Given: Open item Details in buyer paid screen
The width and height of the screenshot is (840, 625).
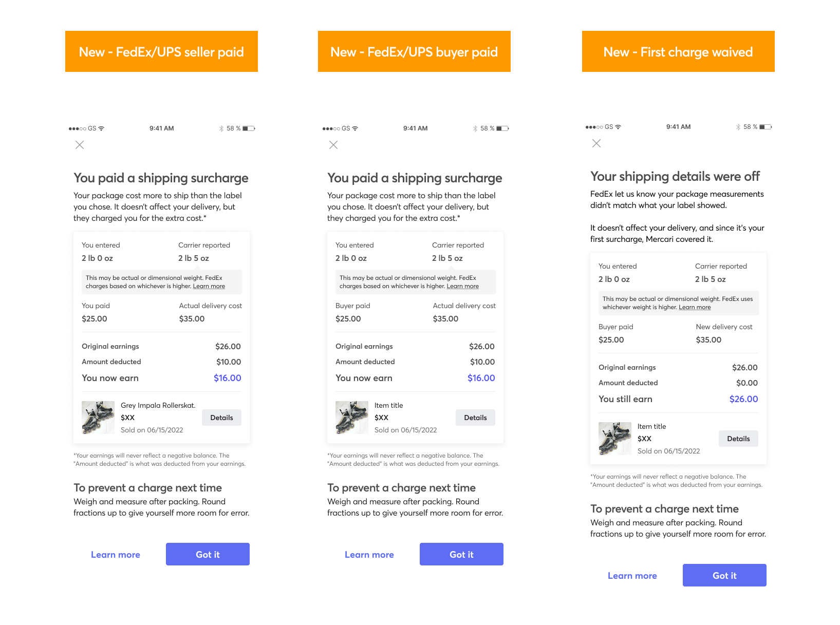Looking at the screenshot, I should point(475,418).
